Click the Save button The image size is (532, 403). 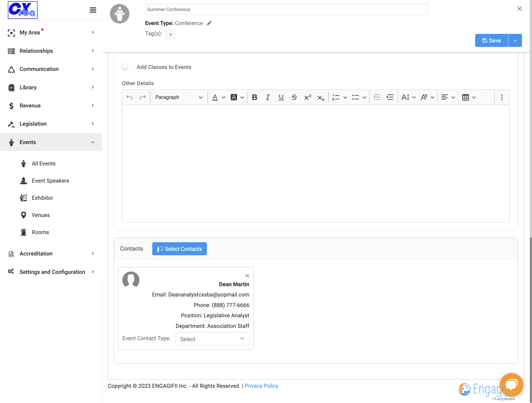[492, 40]
